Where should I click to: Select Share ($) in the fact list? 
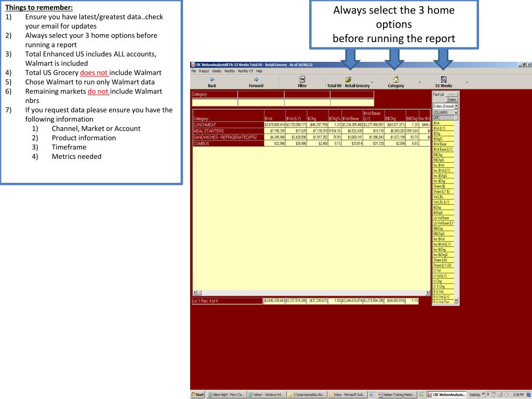point(443,187)
